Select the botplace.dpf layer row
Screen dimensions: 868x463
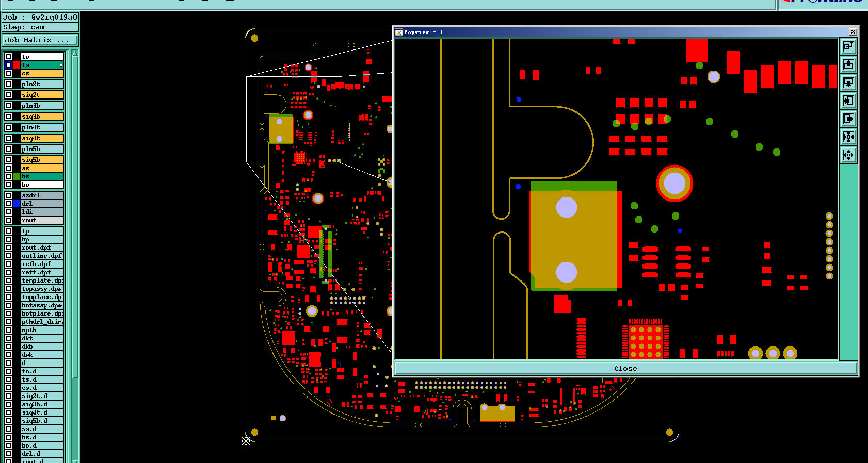click(x=42, y=313)
